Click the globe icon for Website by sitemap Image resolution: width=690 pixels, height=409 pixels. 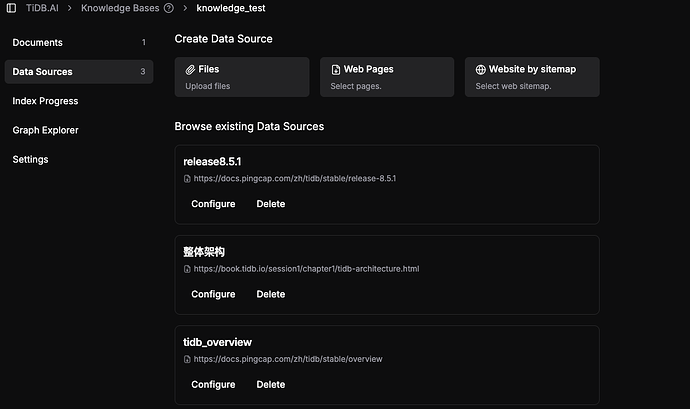481,70
